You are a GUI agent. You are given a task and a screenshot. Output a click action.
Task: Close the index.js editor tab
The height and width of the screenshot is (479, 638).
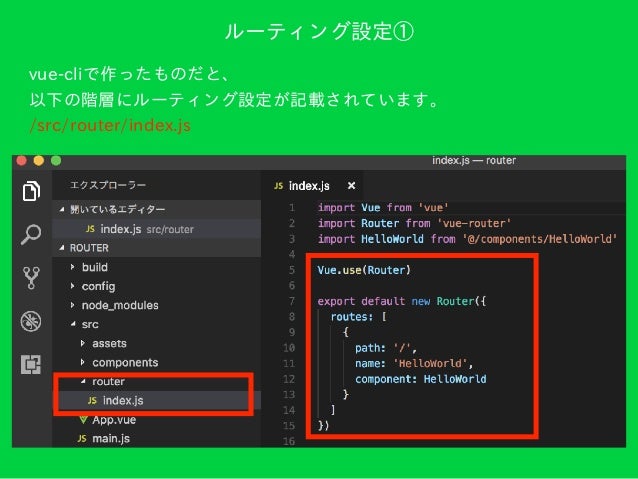pos(352,186)
